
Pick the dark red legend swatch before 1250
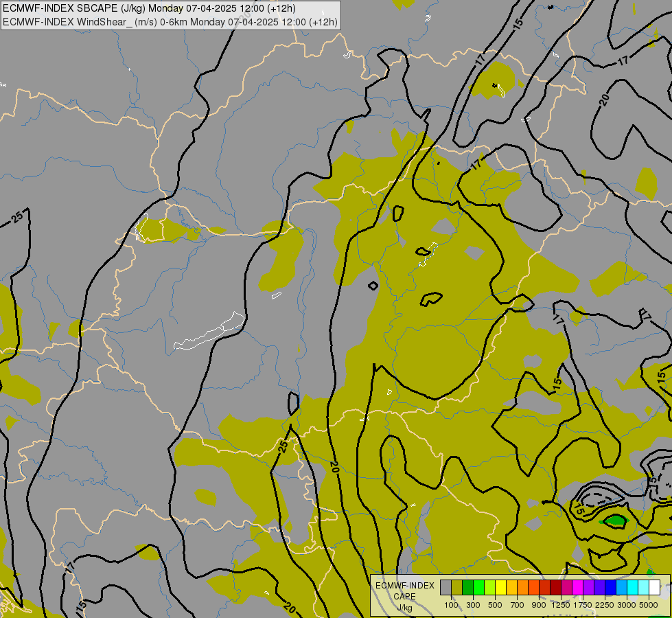[555, 588]
